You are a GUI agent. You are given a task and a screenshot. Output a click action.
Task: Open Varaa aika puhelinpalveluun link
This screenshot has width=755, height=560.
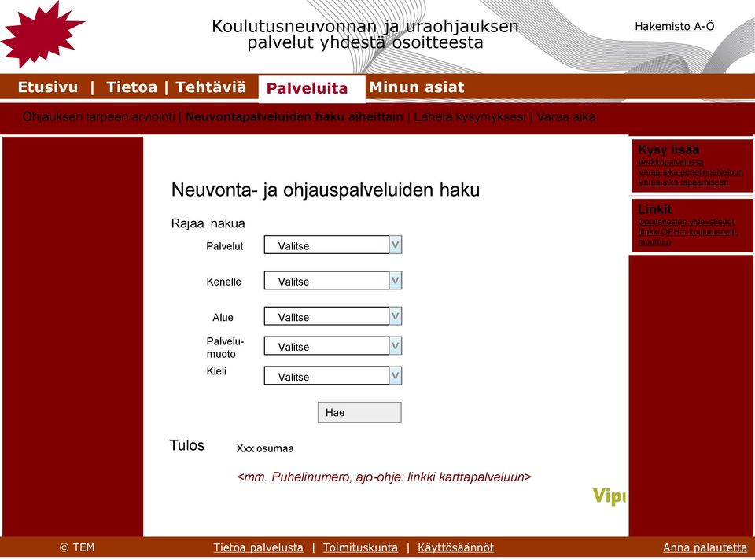(x=690, y=172)
